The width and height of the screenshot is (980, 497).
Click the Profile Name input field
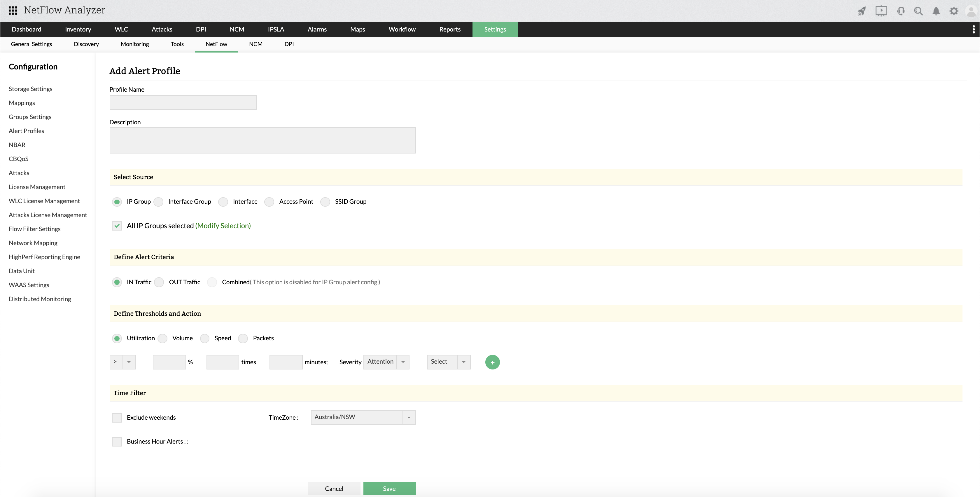[x=183, y=102]
